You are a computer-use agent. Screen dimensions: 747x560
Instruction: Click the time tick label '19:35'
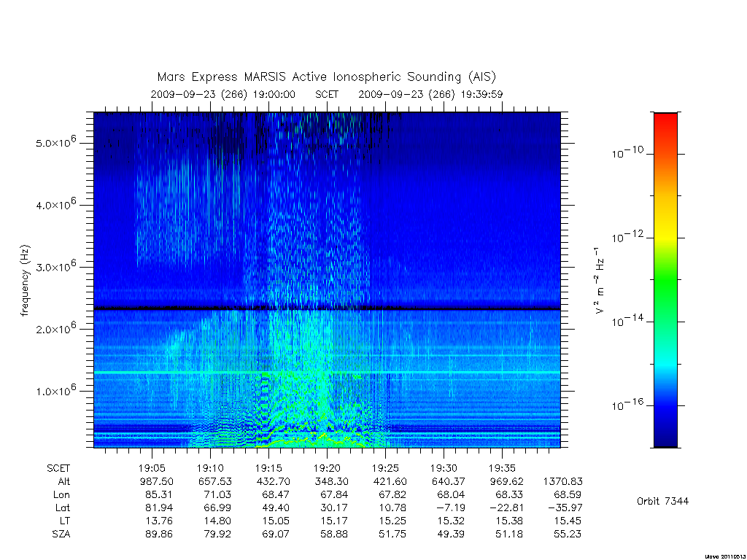(x=502, y=468)
